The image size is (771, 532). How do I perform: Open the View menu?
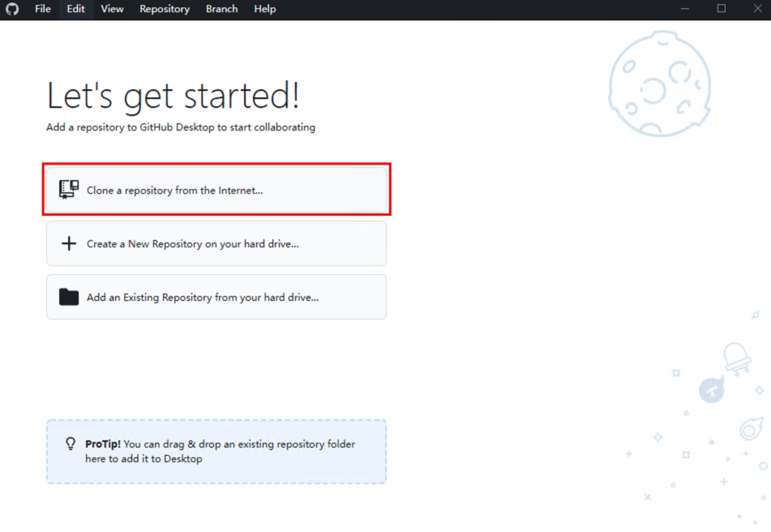point(112,9)
